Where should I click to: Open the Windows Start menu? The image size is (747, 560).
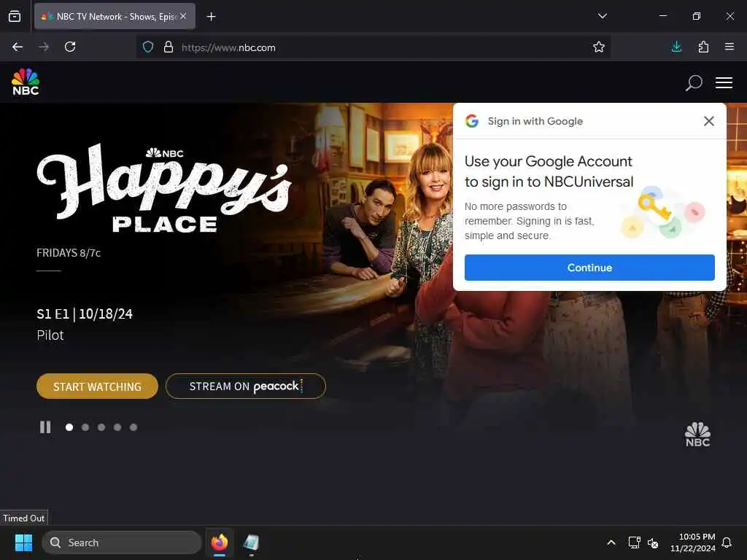23,542
